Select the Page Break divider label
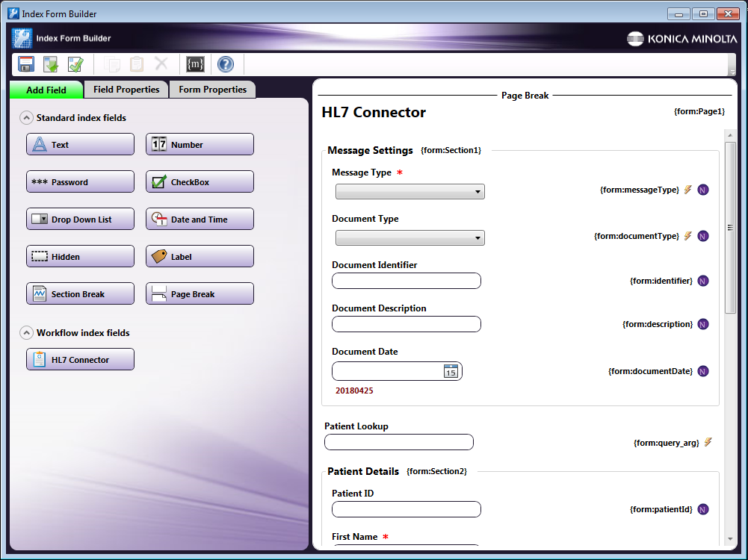748x560 pixels. (525, 96)
